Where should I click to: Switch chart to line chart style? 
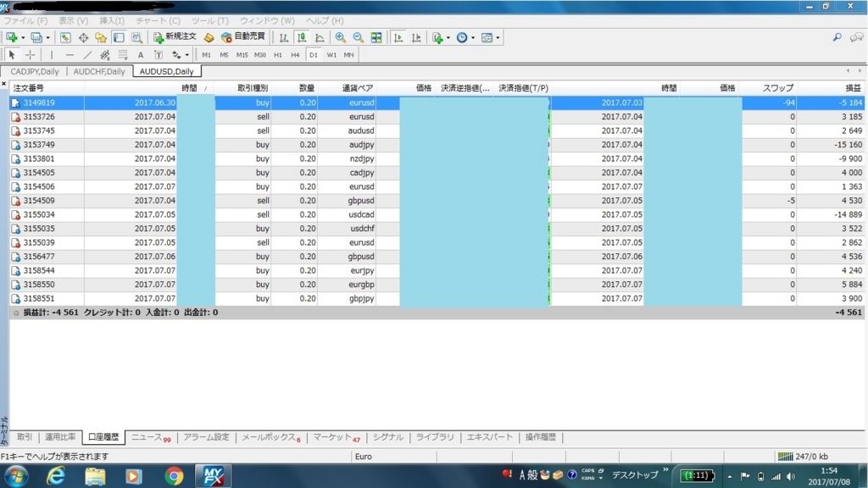tap(320, 37)
